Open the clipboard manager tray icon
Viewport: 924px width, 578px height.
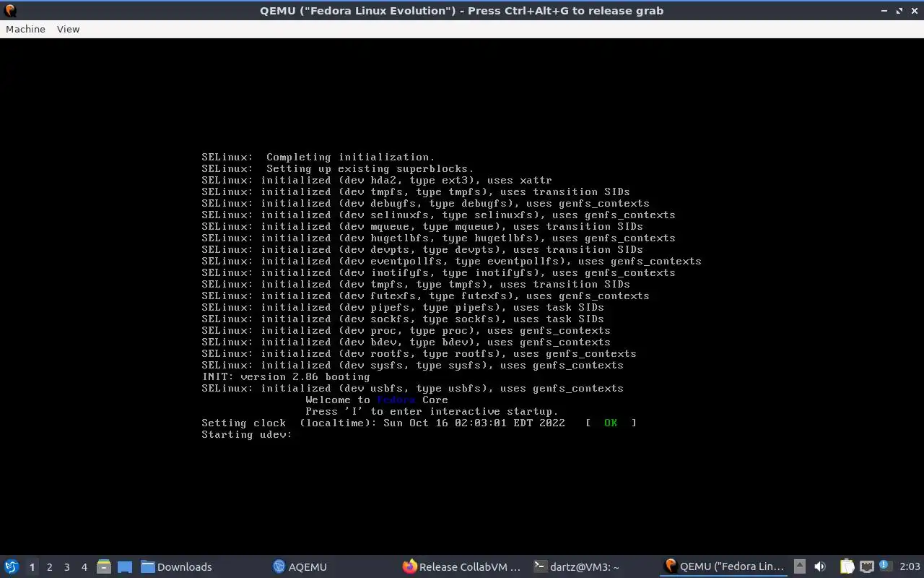click(847, 566)
